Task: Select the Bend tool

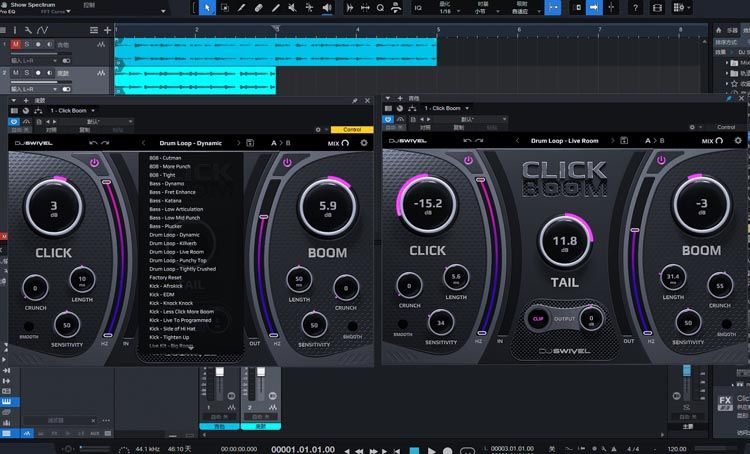Action: [x=309, y=8]
